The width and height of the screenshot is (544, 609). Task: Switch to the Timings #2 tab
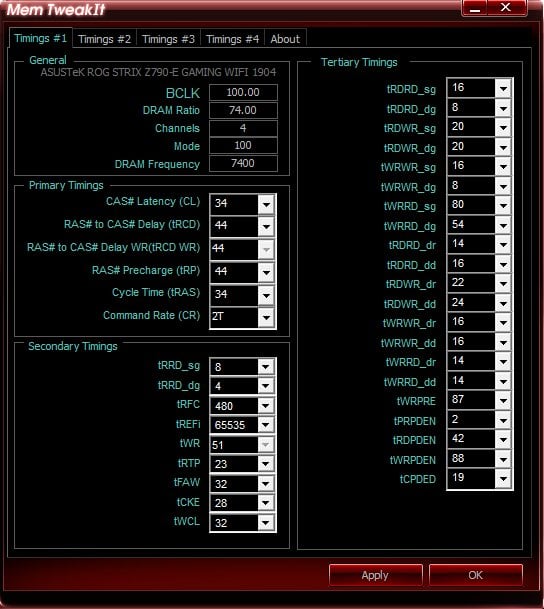tap(104, 39)
